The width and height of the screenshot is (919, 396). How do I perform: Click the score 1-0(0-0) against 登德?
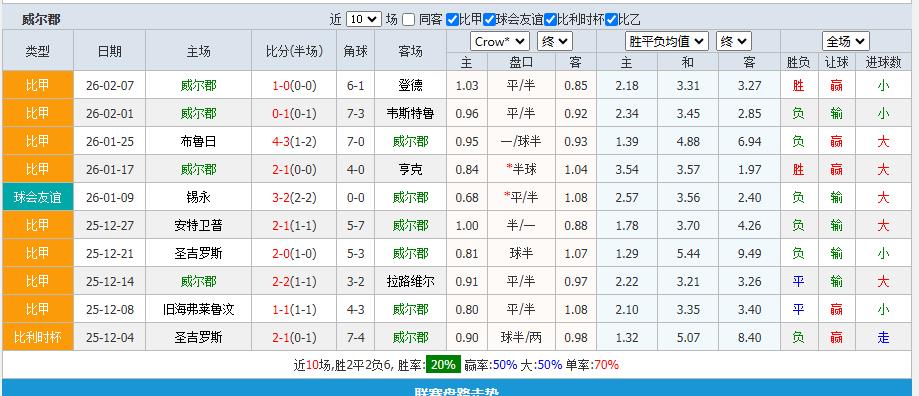(294, 86)
